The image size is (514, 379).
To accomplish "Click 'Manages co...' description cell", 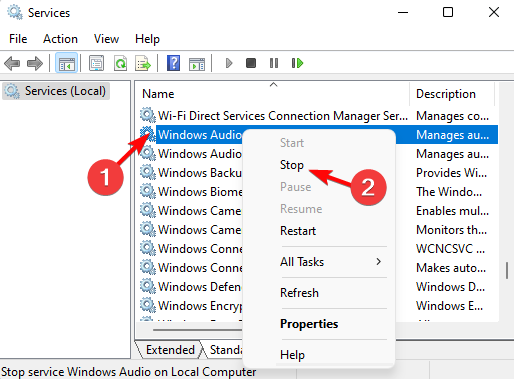I will tap(452, 116).
